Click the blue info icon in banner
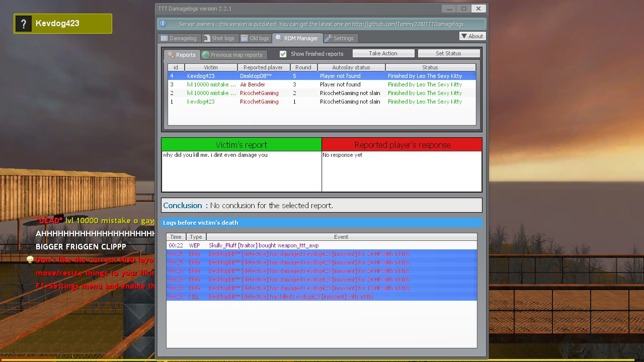The height and width of the screenshot is (362, 644). coord(163,24)
